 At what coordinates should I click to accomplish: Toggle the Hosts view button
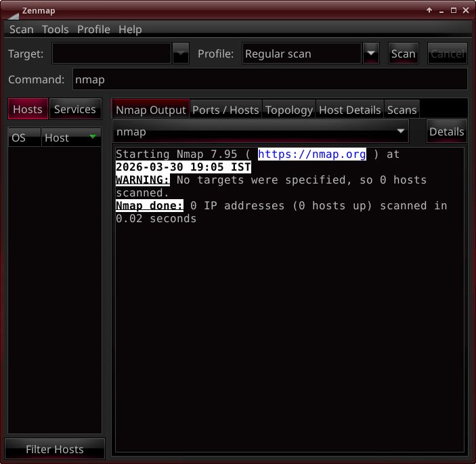pyautogui.click(x=28, y=109)
